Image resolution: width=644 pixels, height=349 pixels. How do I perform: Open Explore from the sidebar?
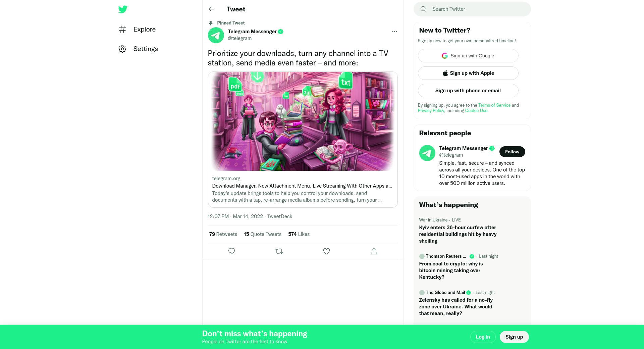point(137,30)
